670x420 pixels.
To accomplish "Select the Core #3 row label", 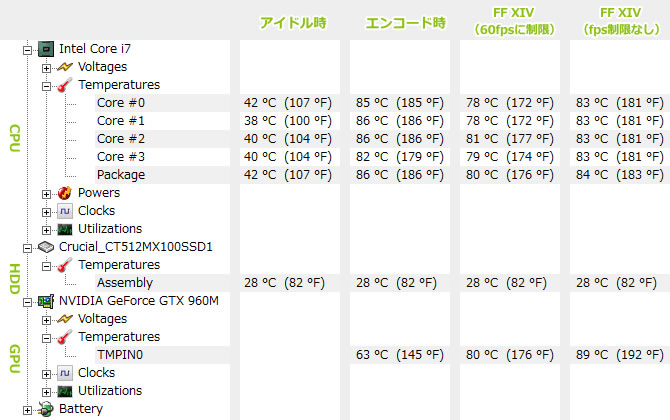I will pyautogui.click(x=121, y=157).
